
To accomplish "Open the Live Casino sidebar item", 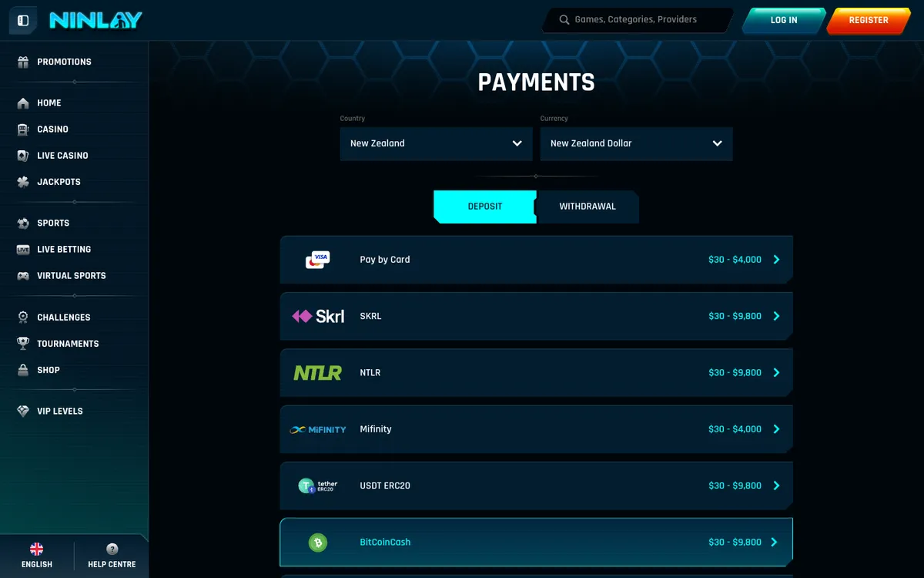I will point(62,156).
